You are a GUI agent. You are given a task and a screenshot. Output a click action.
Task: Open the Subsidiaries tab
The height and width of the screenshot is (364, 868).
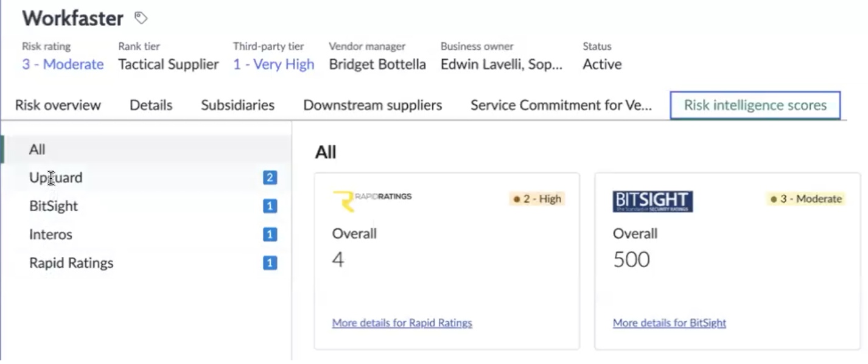[x=237, y=105]
